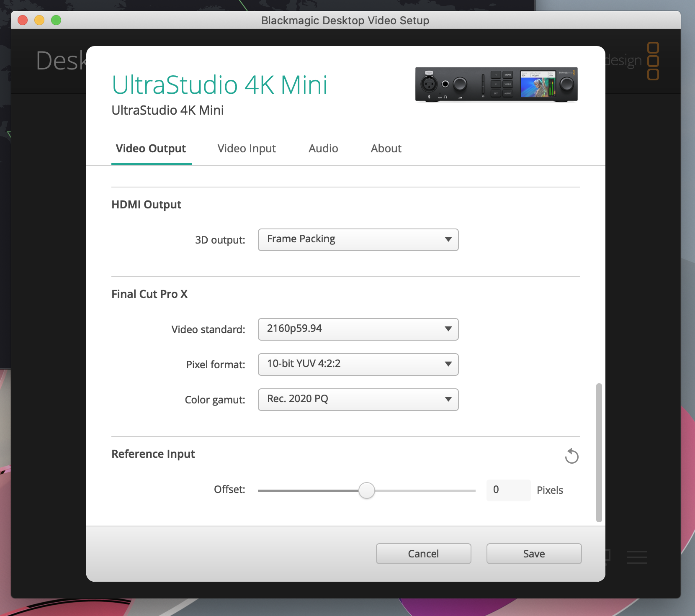Cancel the settings changes
This screenshot has width=695, height=616.
(x=423, y=554)
